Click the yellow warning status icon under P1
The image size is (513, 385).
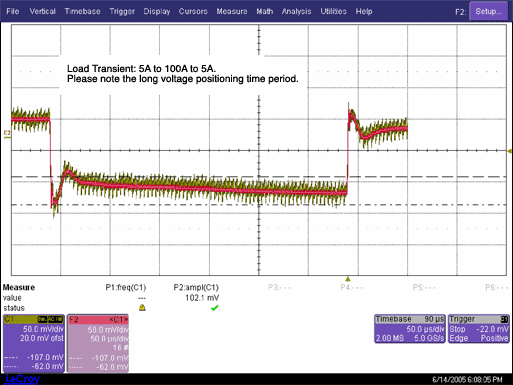point(142,307)
